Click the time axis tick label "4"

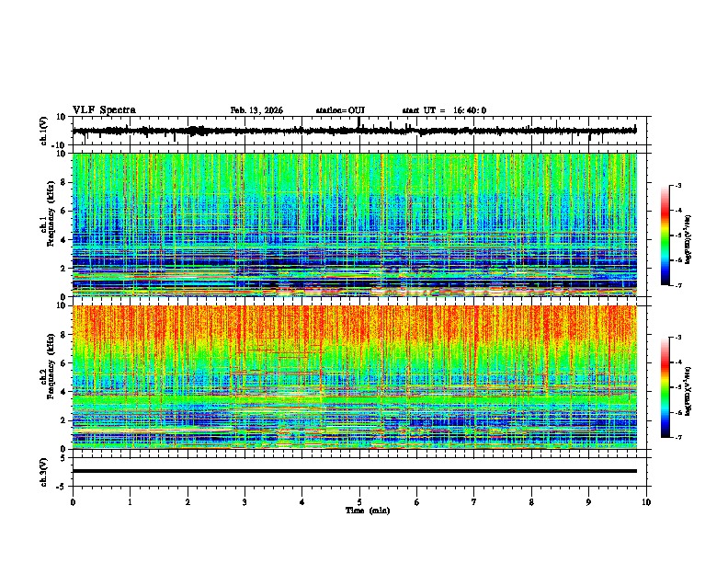click(302, 502)
